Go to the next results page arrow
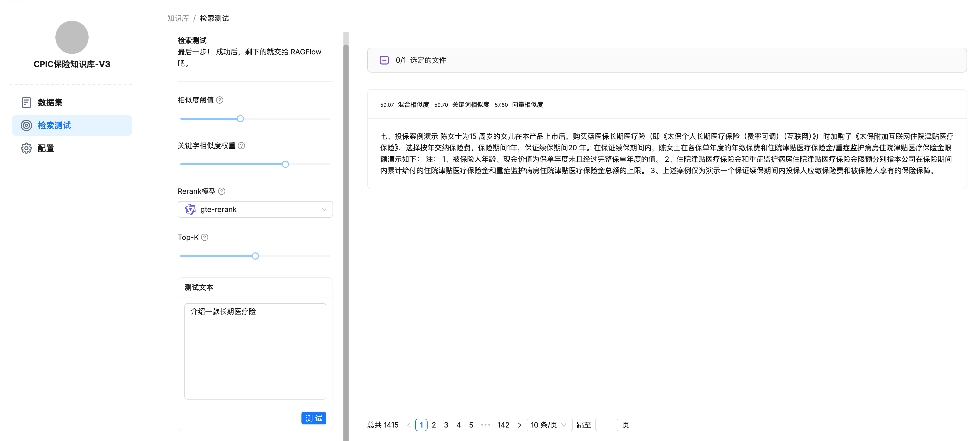The height and width of the screenshot is (441, 980). (x=519, y=425)
